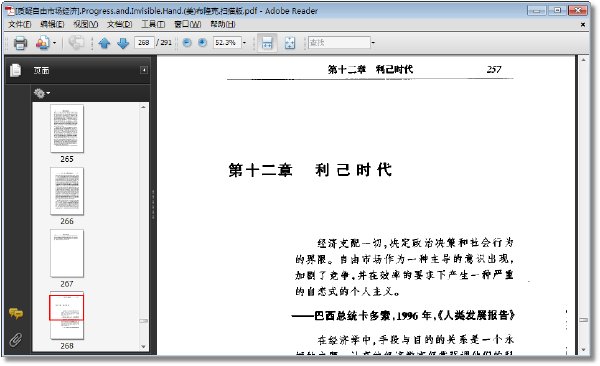Open the 工具(T) menu
The height and width of the screenshot is (366, 600).
153,24
